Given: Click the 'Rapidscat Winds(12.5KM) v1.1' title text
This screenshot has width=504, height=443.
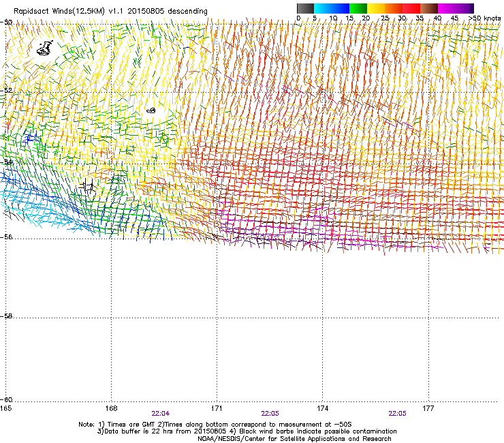Looking at the screenshot, I should (x=69, y=12).
